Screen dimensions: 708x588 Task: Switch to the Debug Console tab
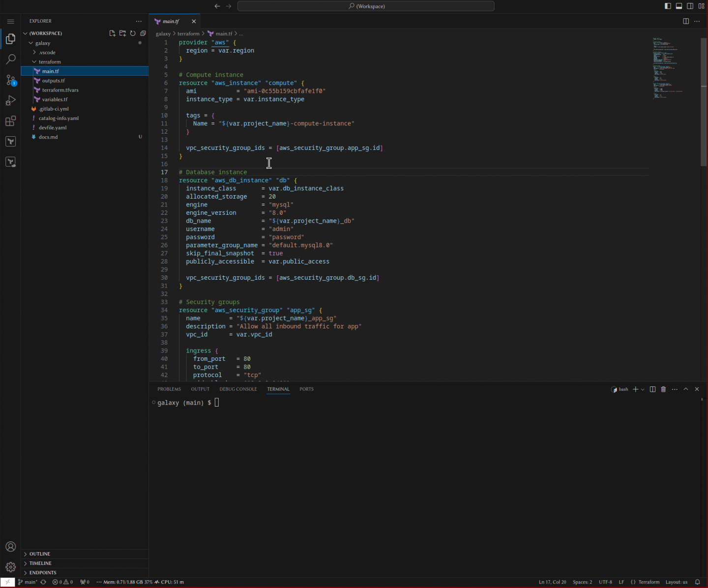(x=238, y=389)
